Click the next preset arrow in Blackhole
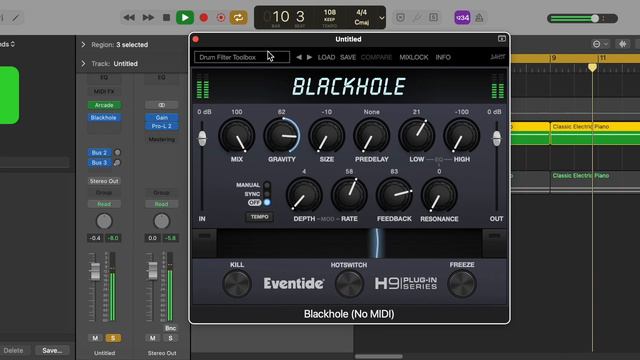Image resolution: width=640 pixels, height=360 pixels. [309, 57]
